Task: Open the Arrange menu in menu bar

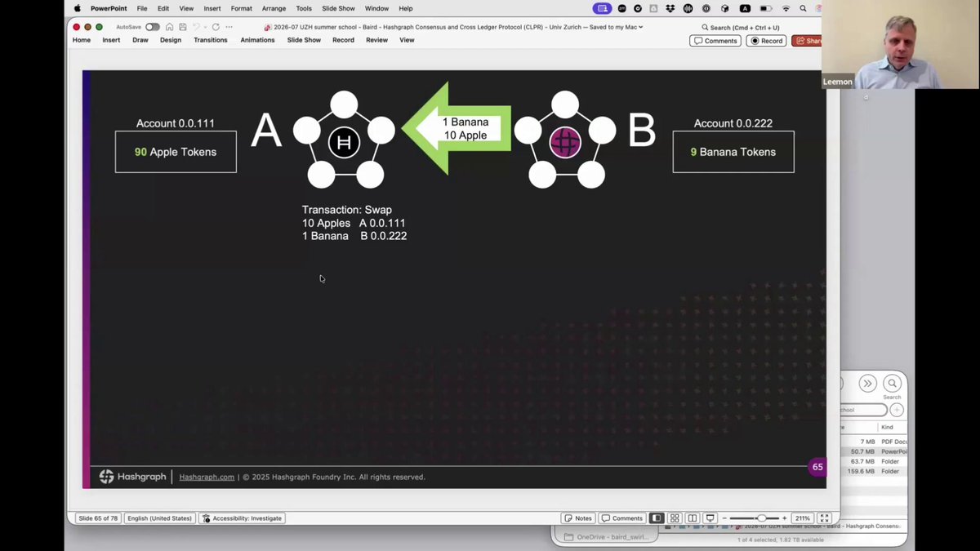Action: tap(274, 8)
